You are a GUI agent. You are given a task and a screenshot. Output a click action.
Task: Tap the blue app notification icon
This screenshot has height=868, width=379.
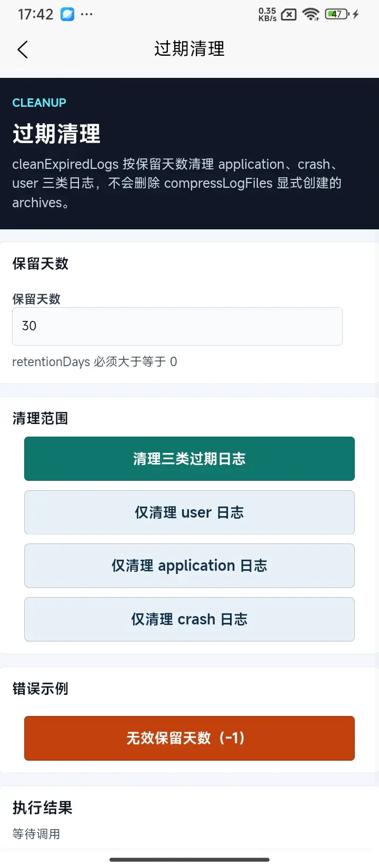tap(67, 14)
